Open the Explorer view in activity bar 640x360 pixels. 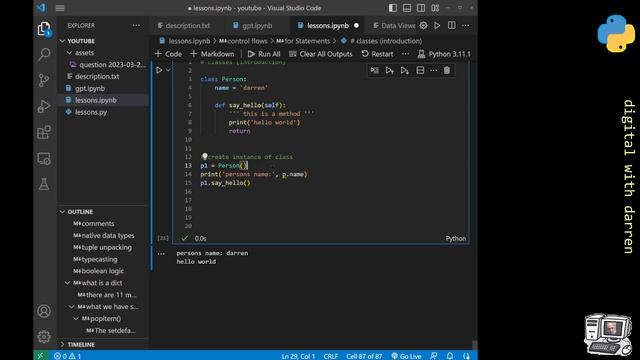coord(44,29)
